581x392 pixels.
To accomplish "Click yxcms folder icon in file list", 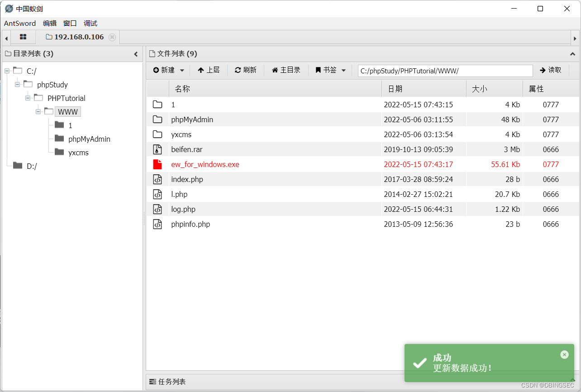I will [x=157, y=134].
